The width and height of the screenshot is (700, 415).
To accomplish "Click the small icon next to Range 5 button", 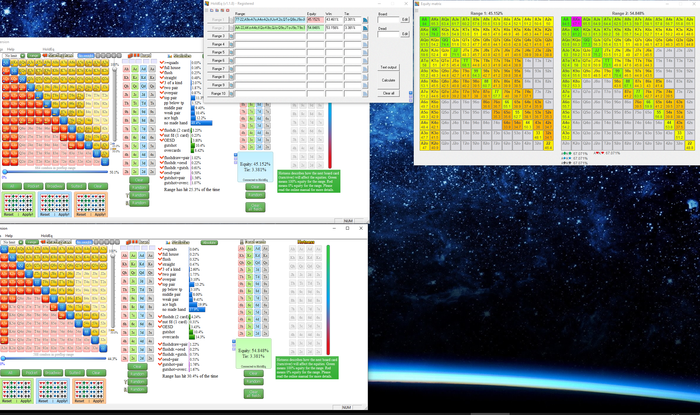I will pyautogui.click(x=231, y=53).
